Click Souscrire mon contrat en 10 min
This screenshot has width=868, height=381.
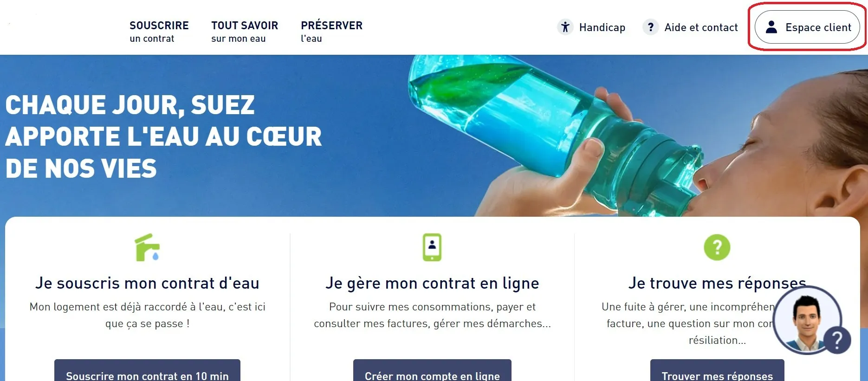tap(147, 370)
